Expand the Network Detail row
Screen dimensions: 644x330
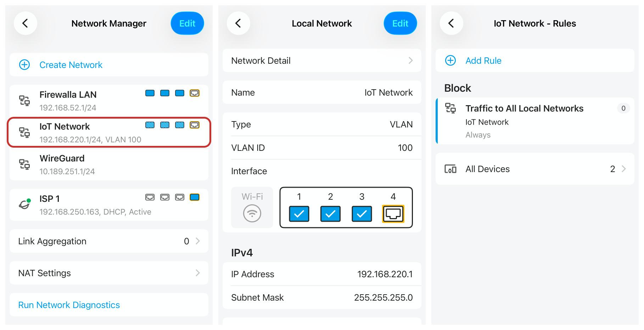tap(321, 61)
